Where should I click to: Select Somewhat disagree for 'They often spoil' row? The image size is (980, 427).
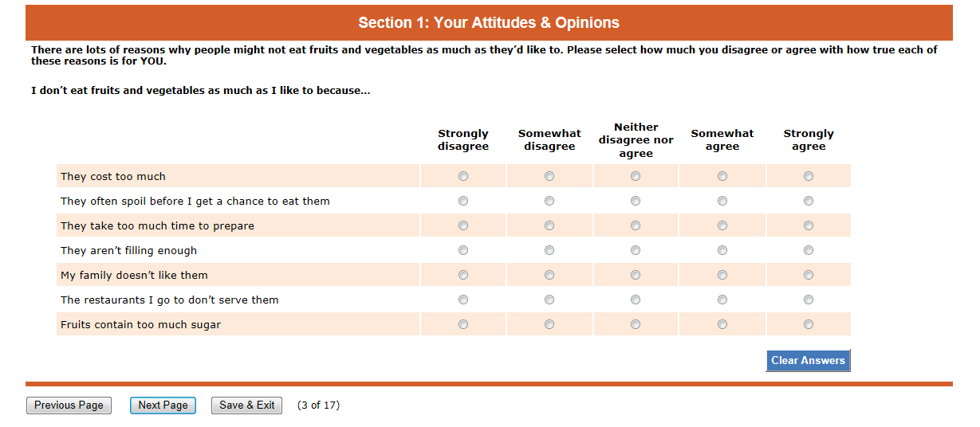click(x=549, y=201)
